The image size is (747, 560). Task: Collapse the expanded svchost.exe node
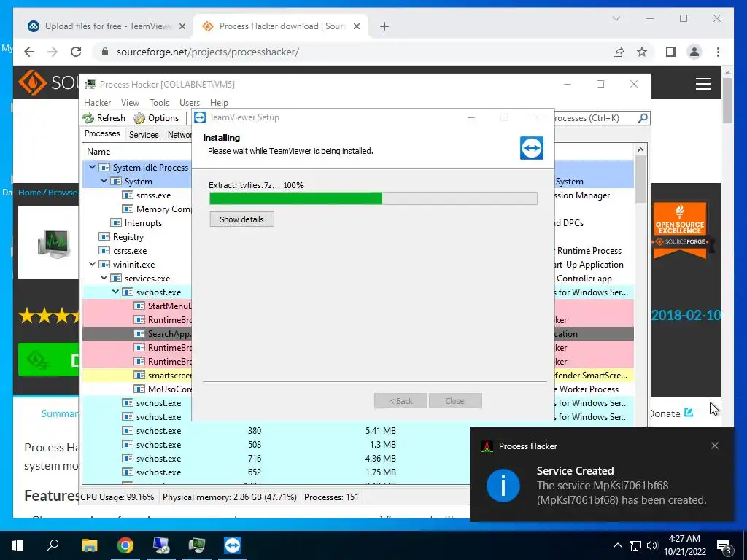pos(115,292)
